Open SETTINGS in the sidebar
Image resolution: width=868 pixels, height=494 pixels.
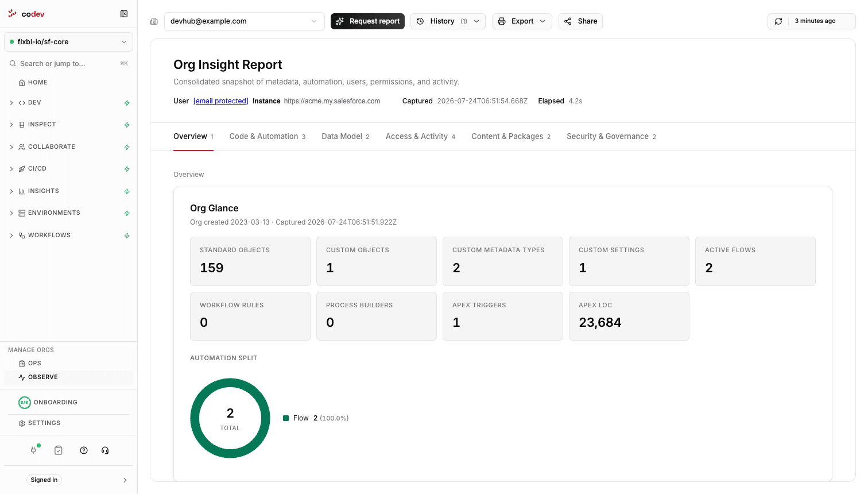pyautogui.click(x=44, y=423)
